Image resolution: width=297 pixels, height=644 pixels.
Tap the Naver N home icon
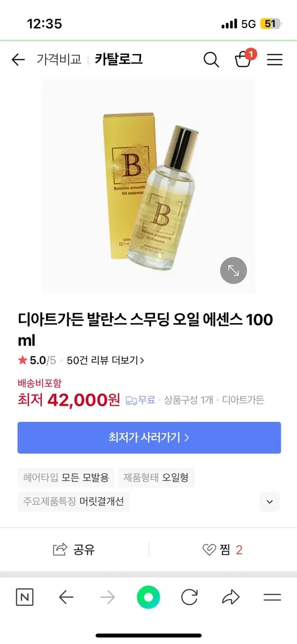pyautogui.click(x=25, y=597)
